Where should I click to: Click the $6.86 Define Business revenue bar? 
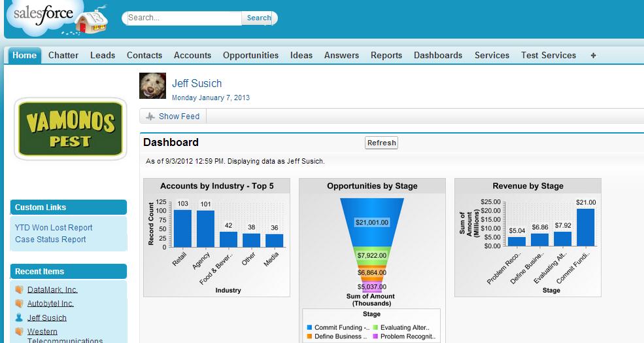tap(539, 240)
